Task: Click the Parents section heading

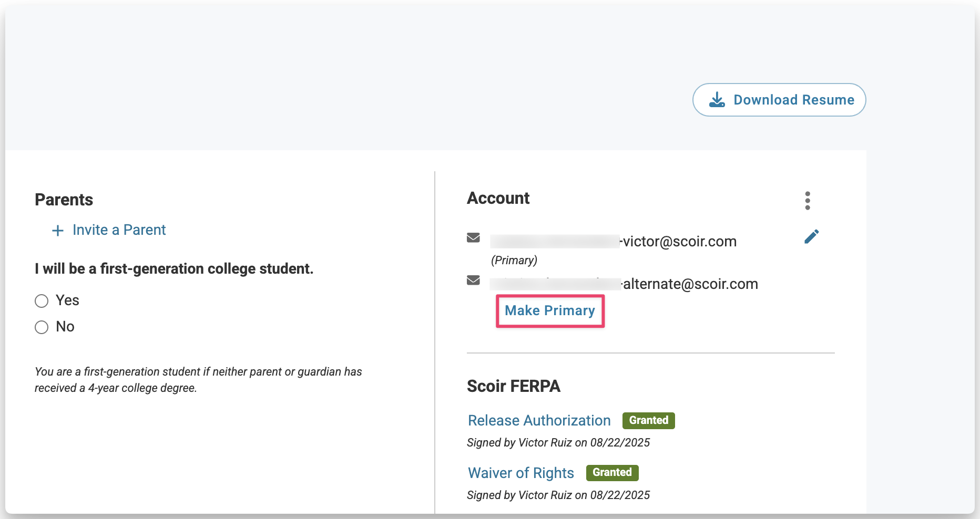Action: coord(64,200)
